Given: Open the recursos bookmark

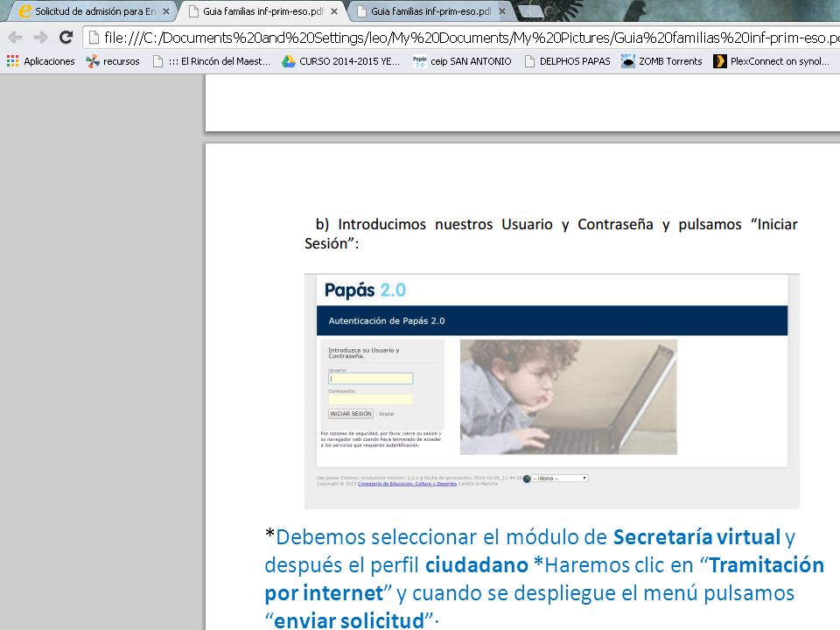Looking at the screenshot, I should tap(113, 61).
